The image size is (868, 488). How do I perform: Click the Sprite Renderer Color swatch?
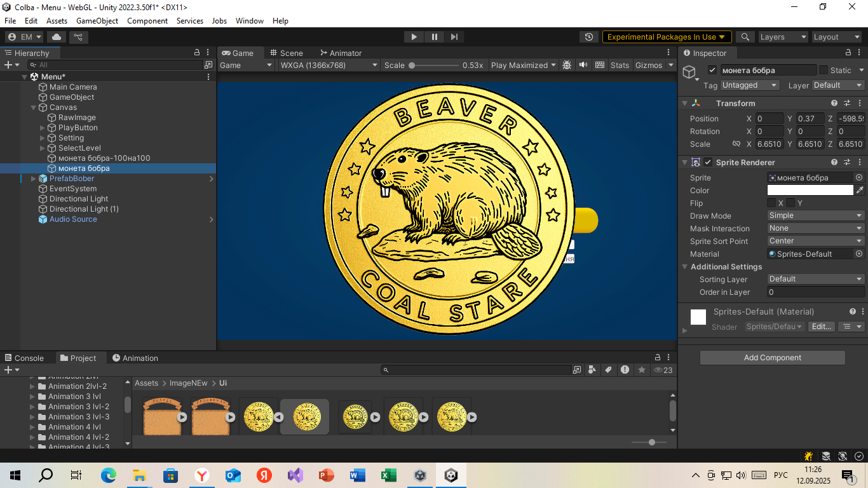[810, 190]
